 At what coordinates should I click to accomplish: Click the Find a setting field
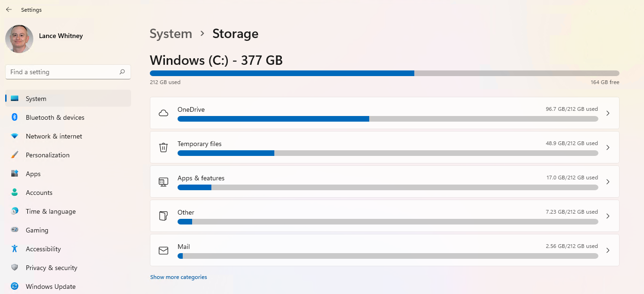point(68,72)
